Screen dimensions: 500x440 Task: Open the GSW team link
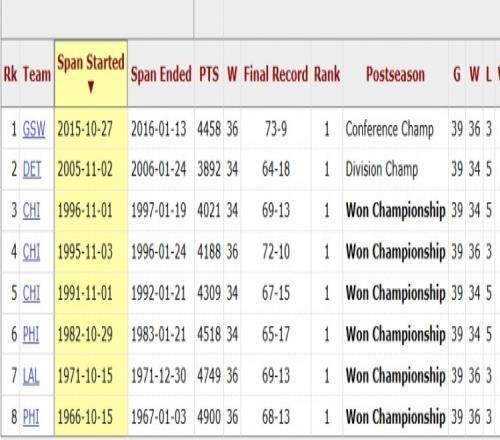pos(34,129)
